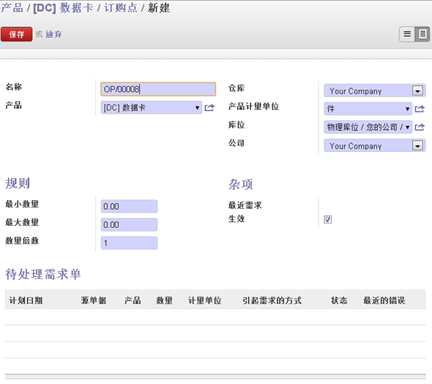This screenshot has width=432, height=384.
Task: Open external link icon beside 产品 field
Action: (x=209, y=108)
